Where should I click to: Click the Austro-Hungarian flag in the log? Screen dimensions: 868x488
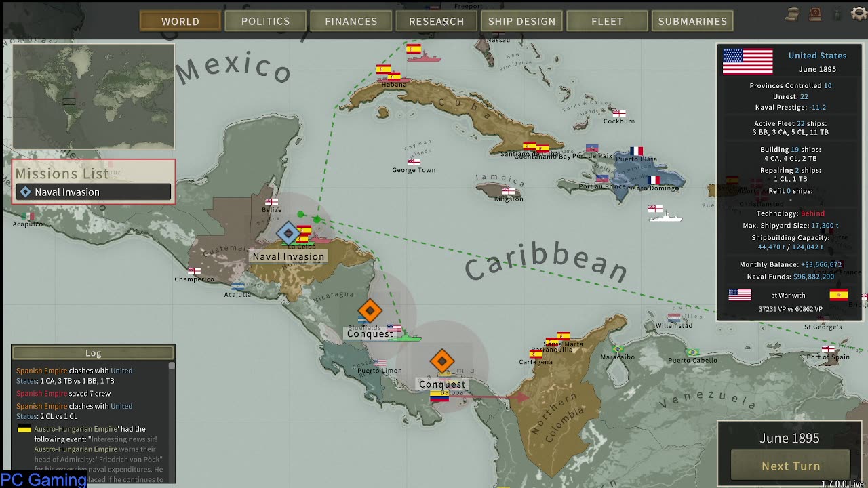click(x=24, y=429)
